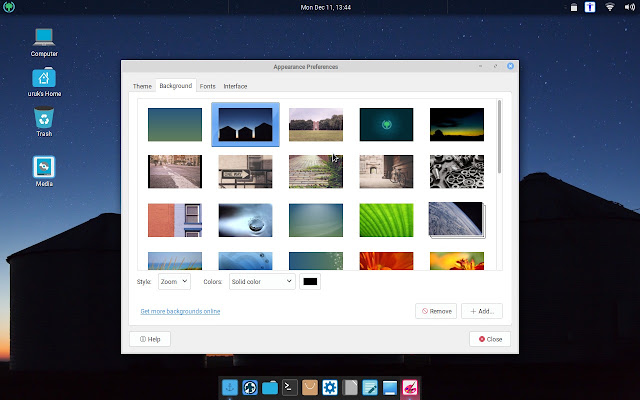Switch to the Interface tab
Screen dimensions: 640x400
click(235, 86)
